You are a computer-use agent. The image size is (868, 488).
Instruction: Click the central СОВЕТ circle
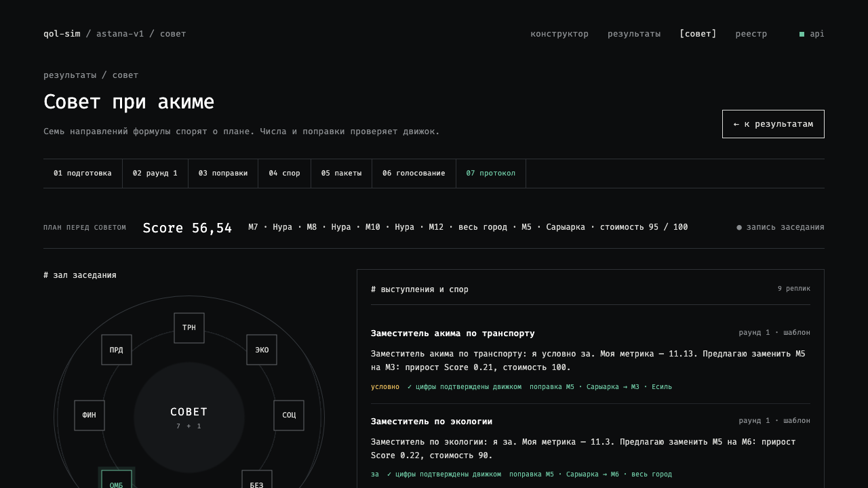[x=189, y=418]
